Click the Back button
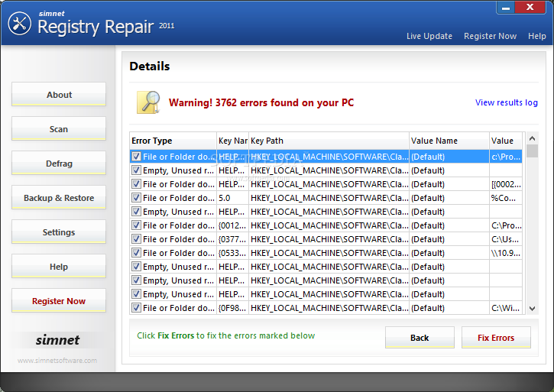Image resolution: width=554 pixels, height=392 pixels. click(x=420, y=338)
